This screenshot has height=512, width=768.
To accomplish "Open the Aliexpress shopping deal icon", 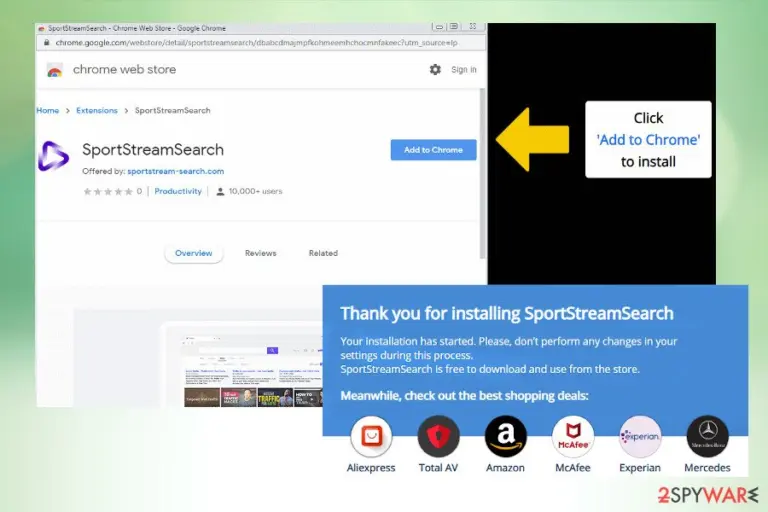I will (371, 436).
